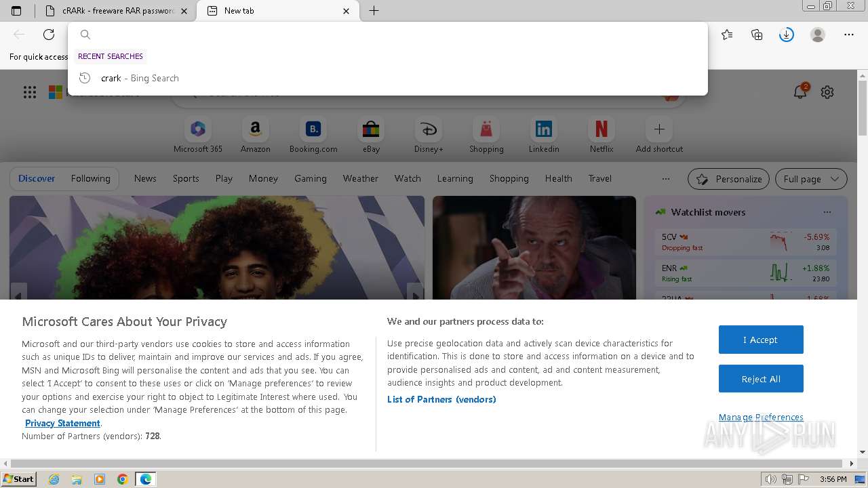
Task: Open the Privacy Statement link
Action: [x=62, y=423]
